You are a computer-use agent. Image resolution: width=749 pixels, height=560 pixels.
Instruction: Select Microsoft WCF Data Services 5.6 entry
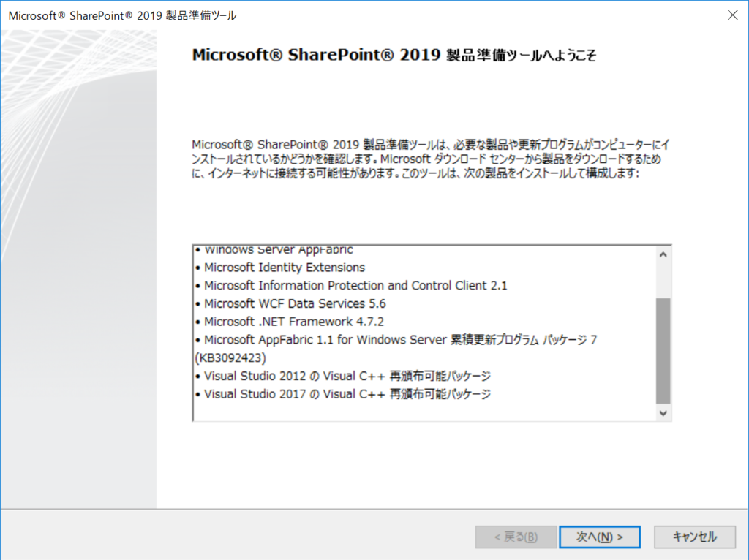click(x=290, y=303)
